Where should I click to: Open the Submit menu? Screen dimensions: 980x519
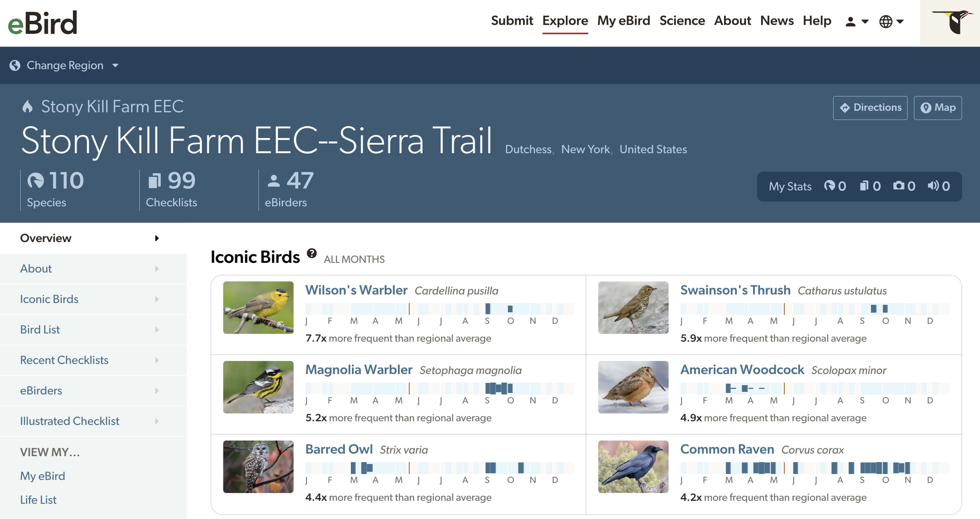512,21
